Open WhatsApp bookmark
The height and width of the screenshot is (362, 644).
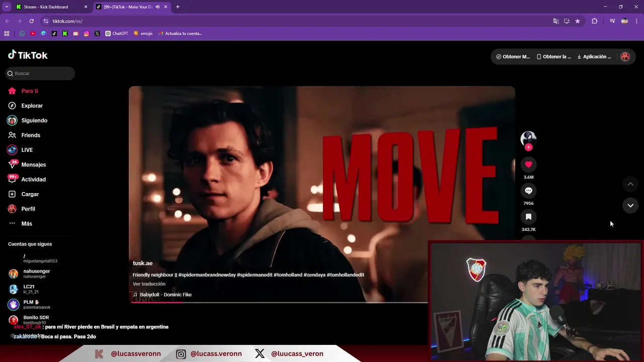coord(22,34)
